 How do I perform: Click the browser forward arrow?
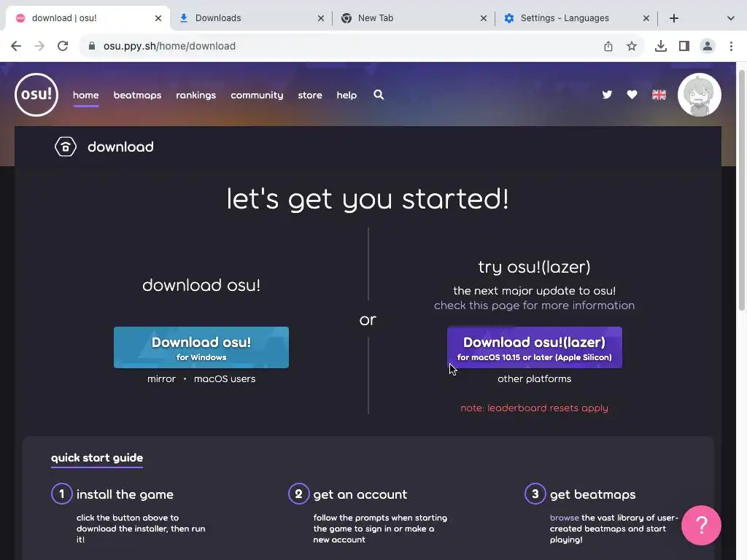point(39,46)
